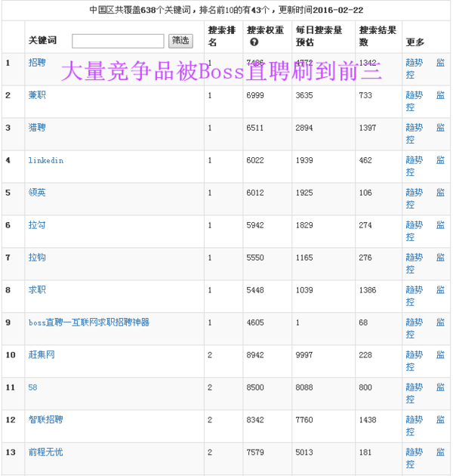This screenshot has height=476, width=453.
Task: View 趋势 trend for 猎聘 row
Action: pos(414,128)
